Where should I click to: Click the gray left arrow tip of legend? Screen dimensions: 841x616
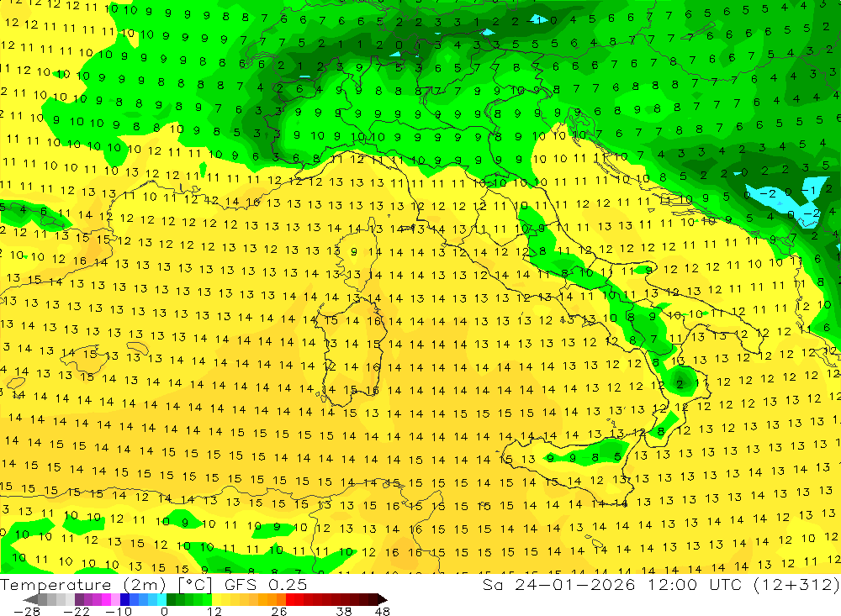pyautogui.click(x=31, y=599)
